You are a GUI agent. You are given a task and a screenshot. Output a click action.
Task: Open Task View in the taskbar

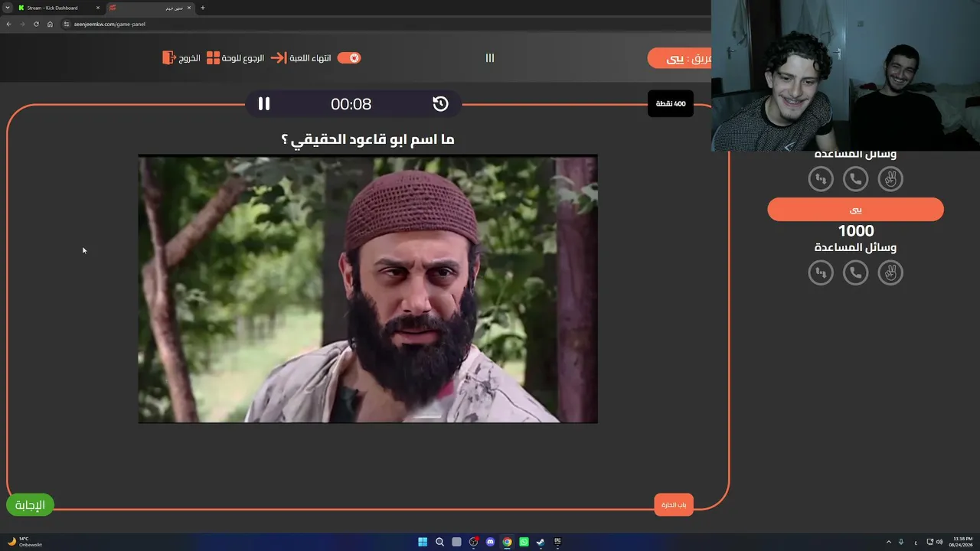pyautogui.click(x=456, y=542)
